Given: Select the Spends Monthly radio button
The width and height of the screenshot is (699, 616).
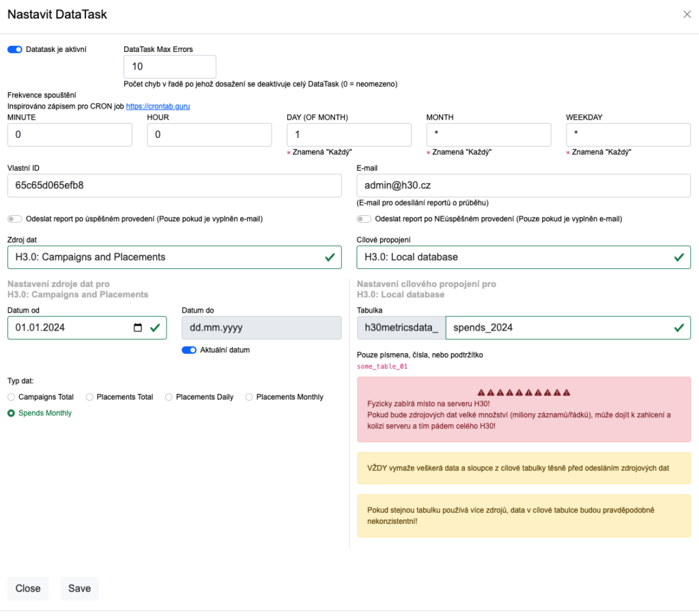Looking at the screenshot, I should (11, 413).
